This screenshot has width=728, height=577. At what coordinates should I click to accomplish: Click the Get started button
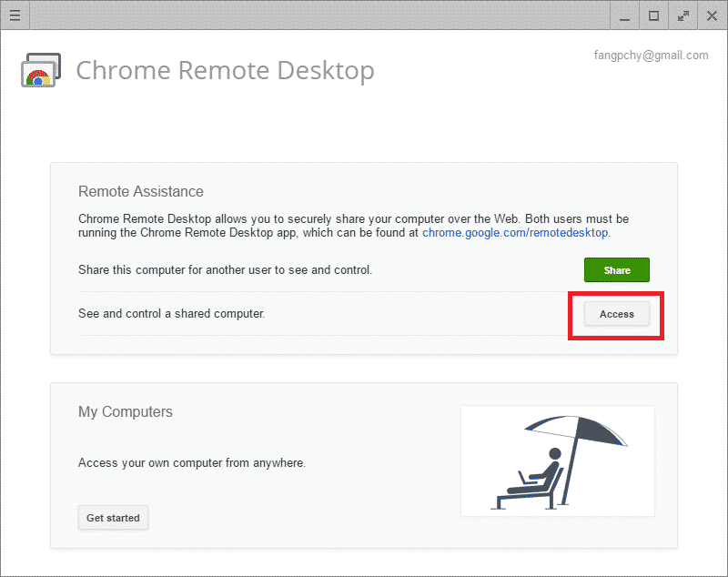point(113,518)
